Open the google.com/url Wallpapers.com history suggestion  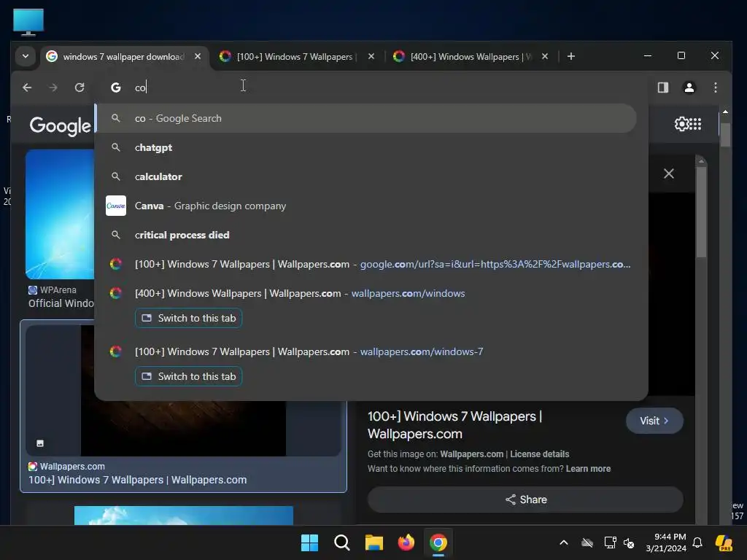[x=366, y=264]
